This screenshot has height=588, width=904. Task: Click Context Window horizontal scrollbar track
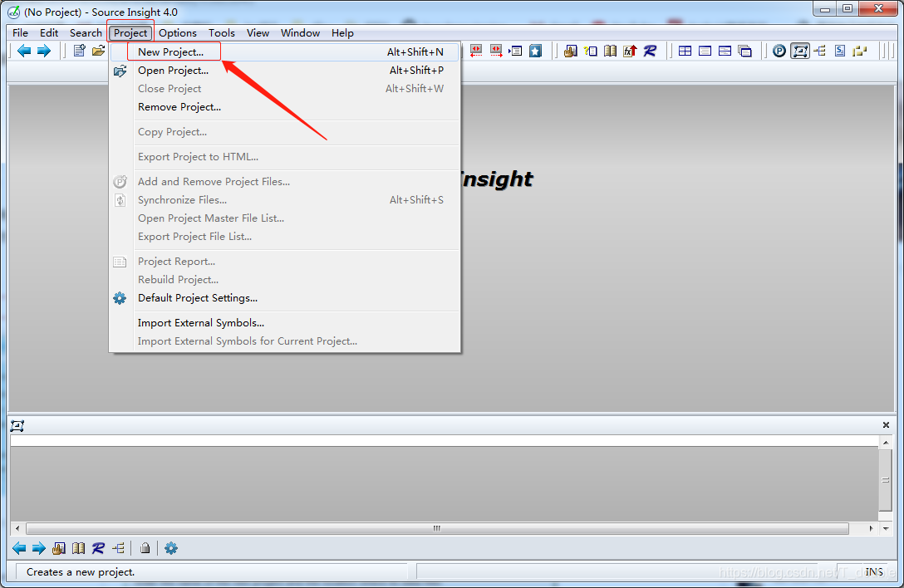coord(437,528)
